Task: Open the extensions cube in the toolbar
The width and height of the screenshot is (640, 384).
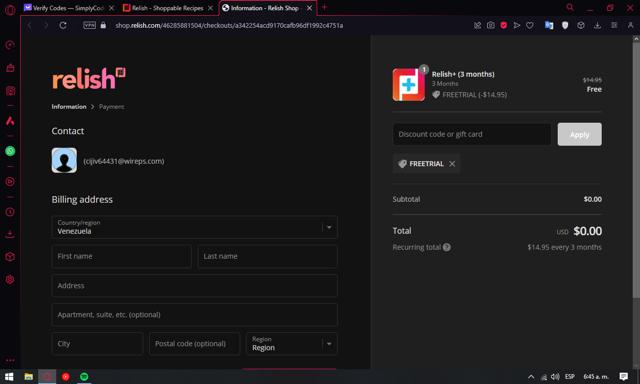Action: (x=581, y=25)
